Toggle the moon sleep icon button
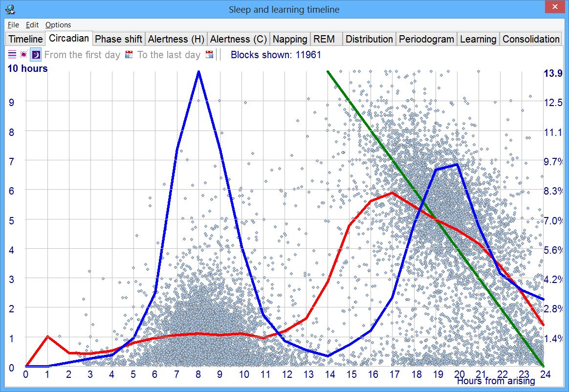 [x=36, y=55]
